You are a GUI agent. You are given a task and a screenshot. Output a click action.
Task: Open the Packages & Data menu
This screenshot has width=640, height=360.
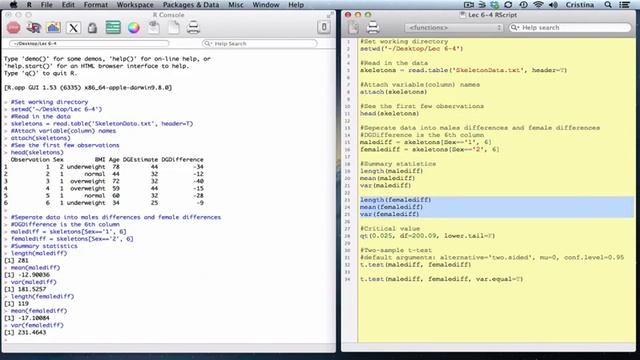pos(191,5)
